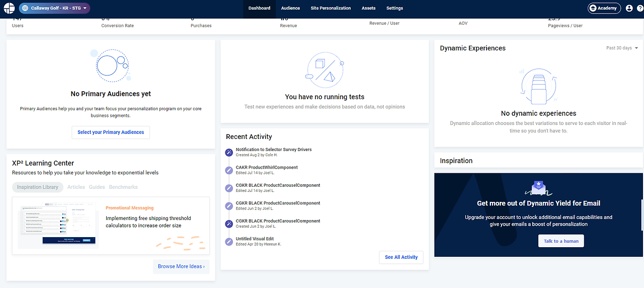Click Browse More Ideas button
The image size is (644, 288).
[x=181, y=266]
